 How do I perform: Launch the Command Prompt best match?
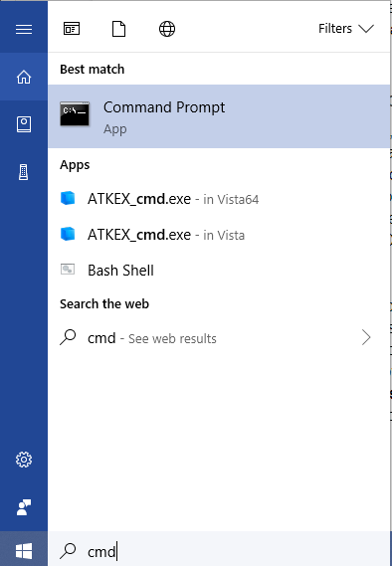[x=219, y=116]
